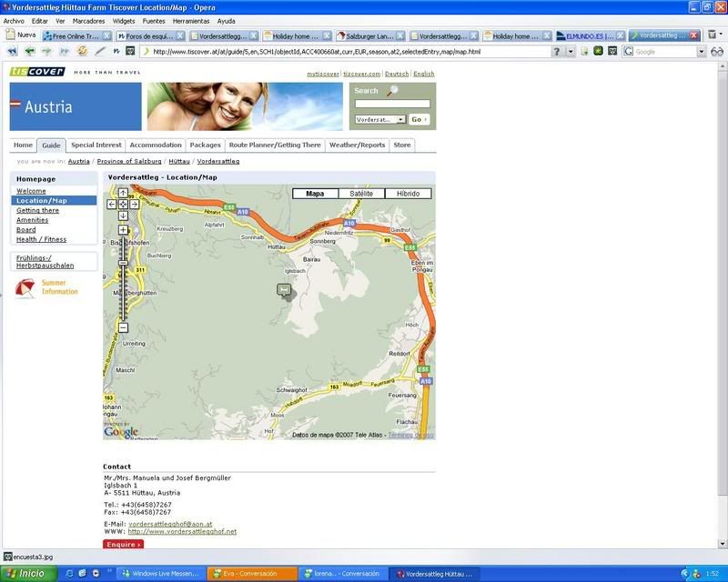728x582 pixels.
Task: Open the closed-tabs trash can icon
Action: click(x=712, y=35)
